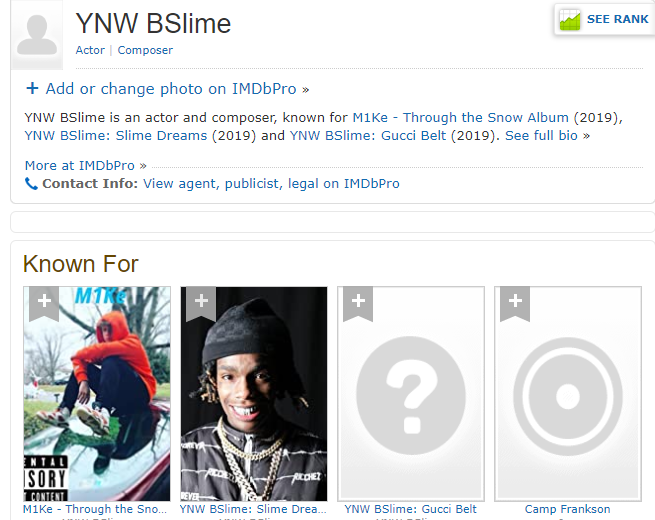Toggle watchlist ribbon on Camp Frankson poster
Viewport: 655px width, 520px height.
tap(515, 304)
